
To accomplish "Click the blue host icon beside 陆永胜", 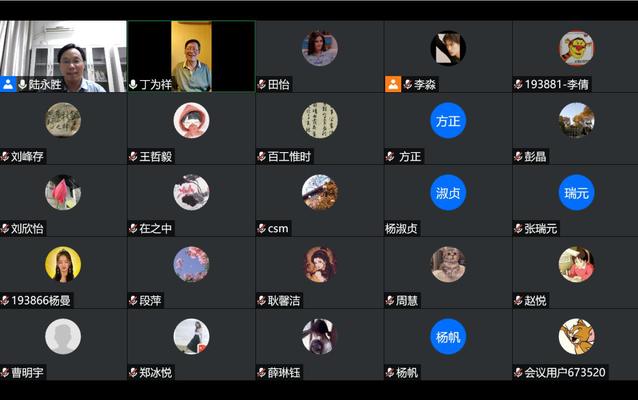I will tap(8, 84).
